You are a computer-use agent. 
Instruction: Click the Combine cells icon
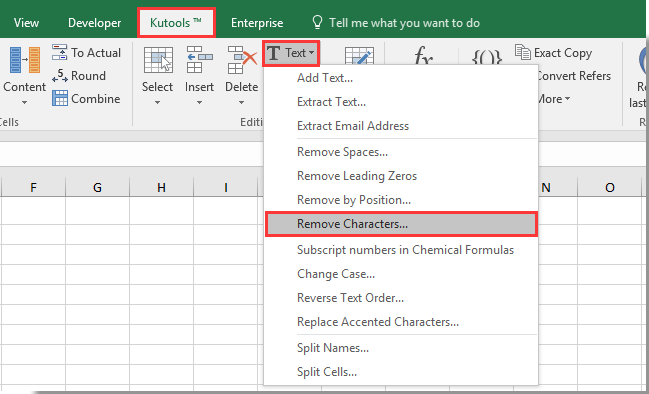tap(60, 98)
